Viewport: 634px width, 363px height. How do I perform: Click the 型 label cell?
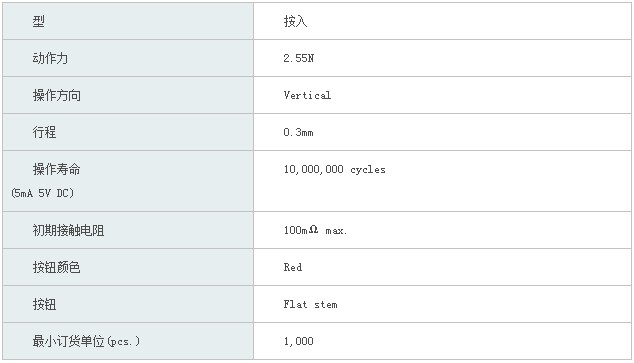point(128,21)
